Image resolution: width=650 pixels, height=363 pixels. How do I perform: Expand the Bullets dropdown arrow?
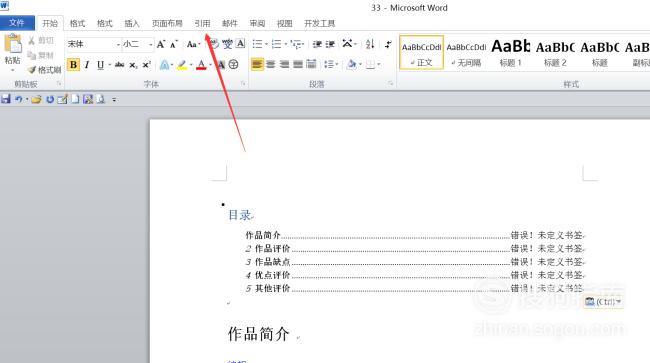pos(266,44)
